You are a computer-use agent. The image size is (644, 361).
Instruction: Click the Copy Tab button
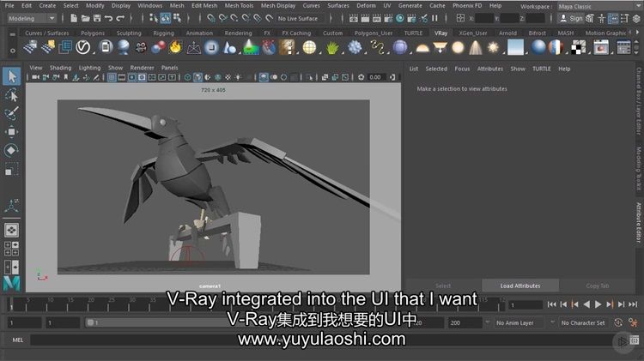(x=597, y=286)
